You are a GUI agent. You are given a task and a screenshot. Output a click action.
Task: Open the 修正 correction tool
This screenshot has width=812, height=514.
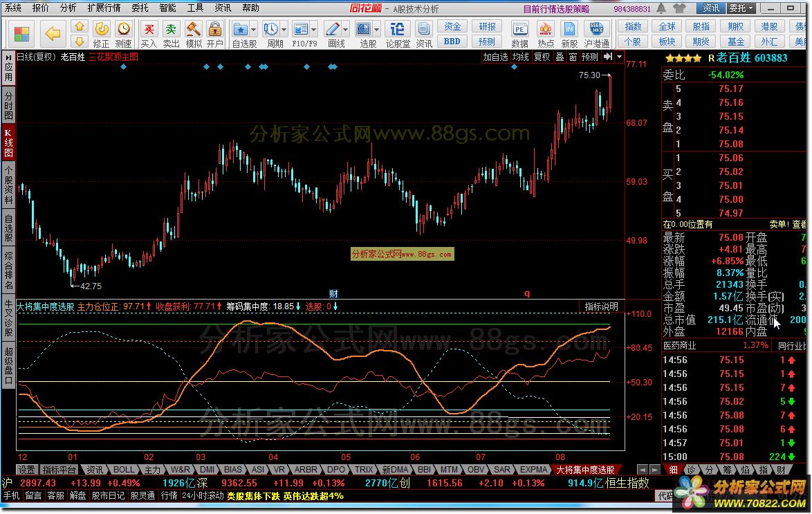[102, 34]
